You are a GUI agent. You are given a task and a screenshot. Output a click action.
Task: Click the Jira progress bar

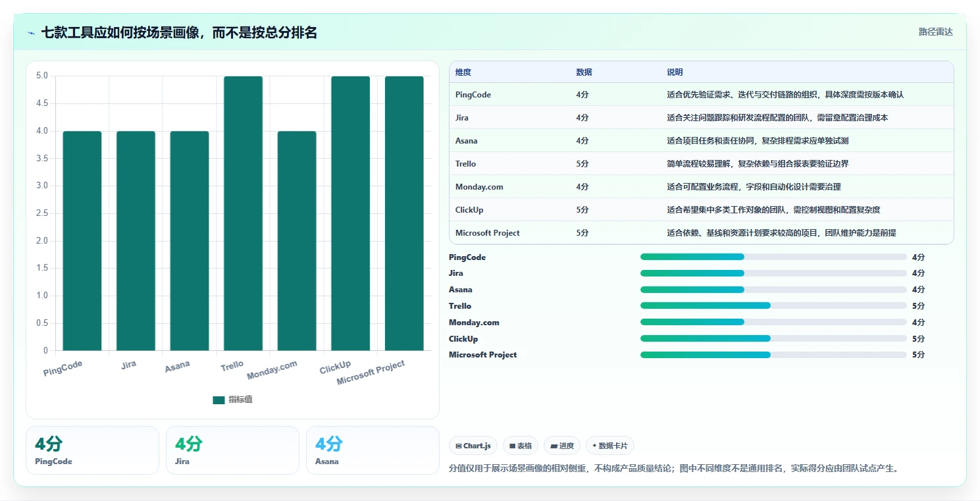point(773,273)
